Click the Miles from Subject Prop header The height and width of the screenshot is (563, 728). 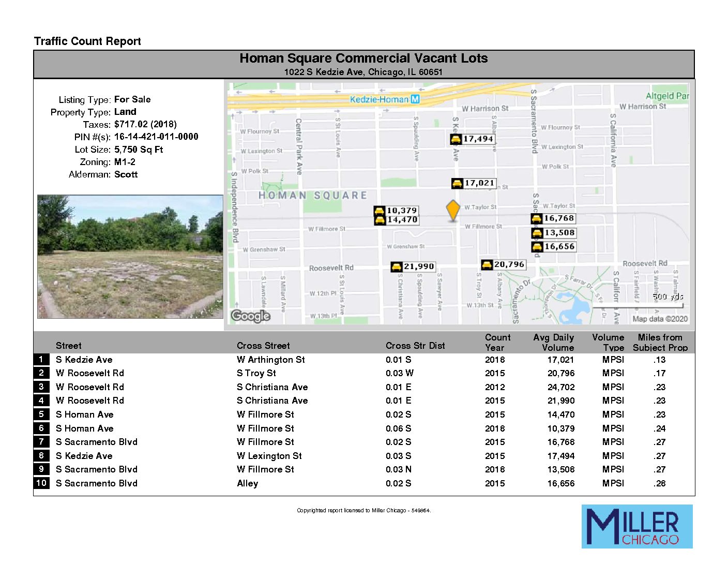[x=660, y=343]
